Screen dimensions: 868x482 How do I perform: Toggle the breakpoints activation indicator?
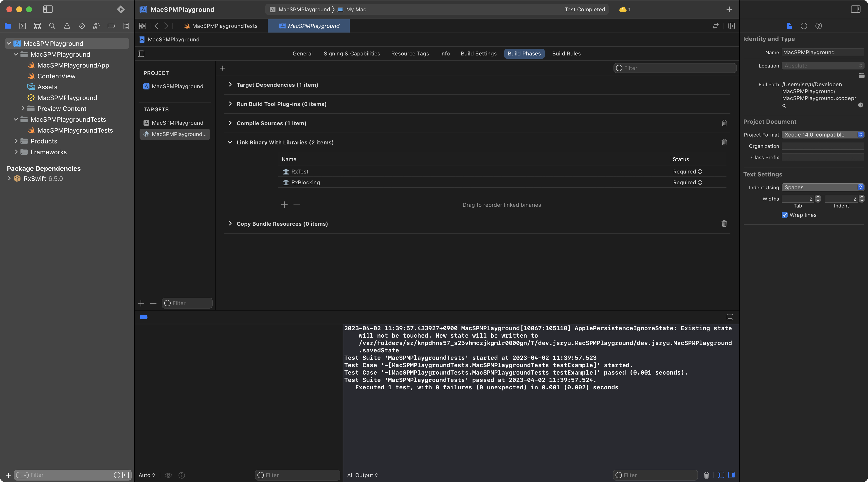(x=144, y=317)
